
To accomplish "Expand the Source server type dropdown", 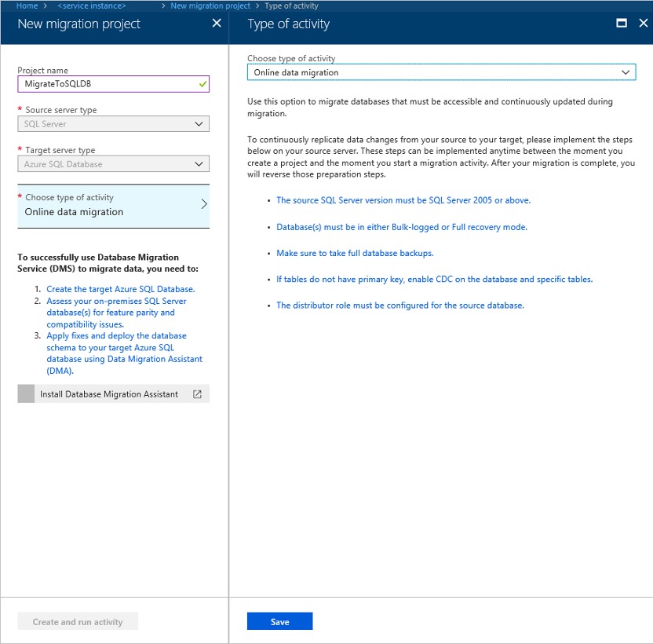I will pos(113,124).
